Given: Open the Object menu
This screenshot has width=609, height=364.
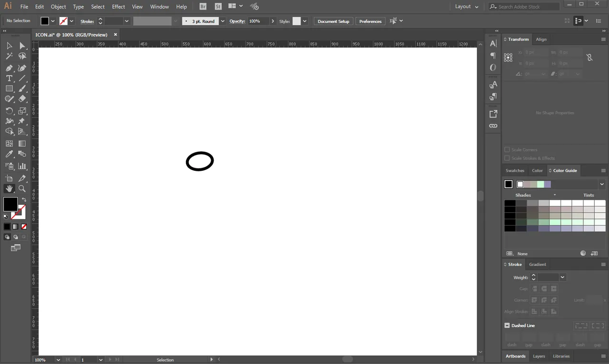Looking at the screenshot, I should [59, 7].
